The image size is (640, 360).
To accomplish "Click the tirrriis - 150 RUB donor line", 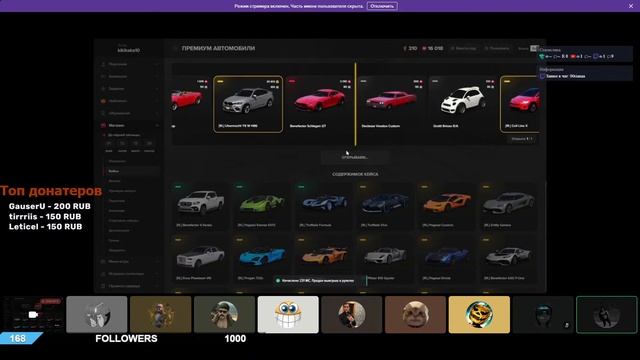I will pos(45,217).
